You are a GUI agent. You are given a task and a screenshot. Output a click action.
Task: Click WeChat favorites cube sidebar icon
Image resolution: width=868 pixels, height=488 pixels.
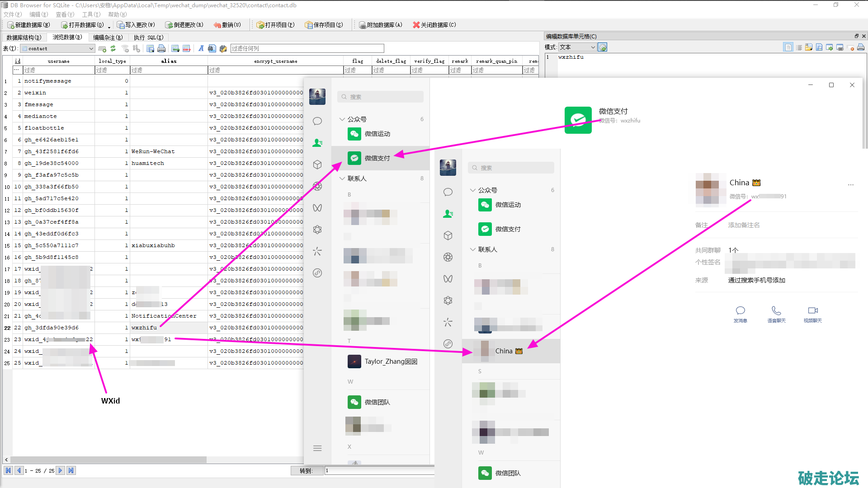(x=317, y=164)
